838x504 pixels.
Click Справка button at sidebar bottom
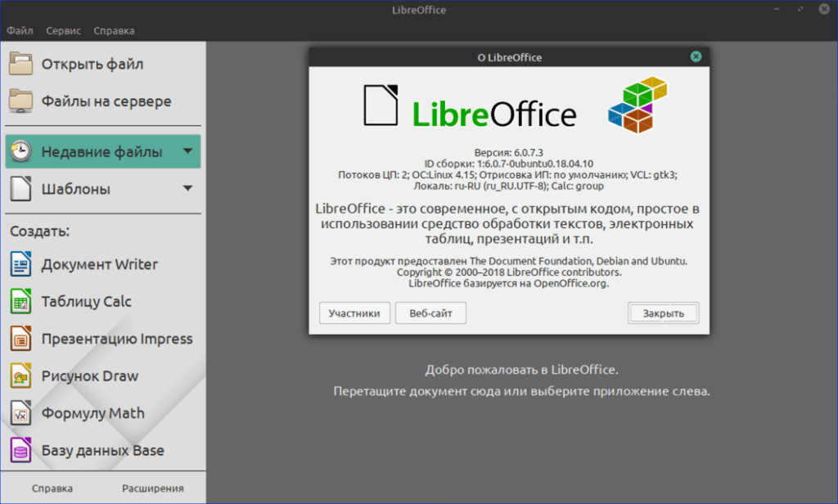pyautogui.click(x=52, y=488)
